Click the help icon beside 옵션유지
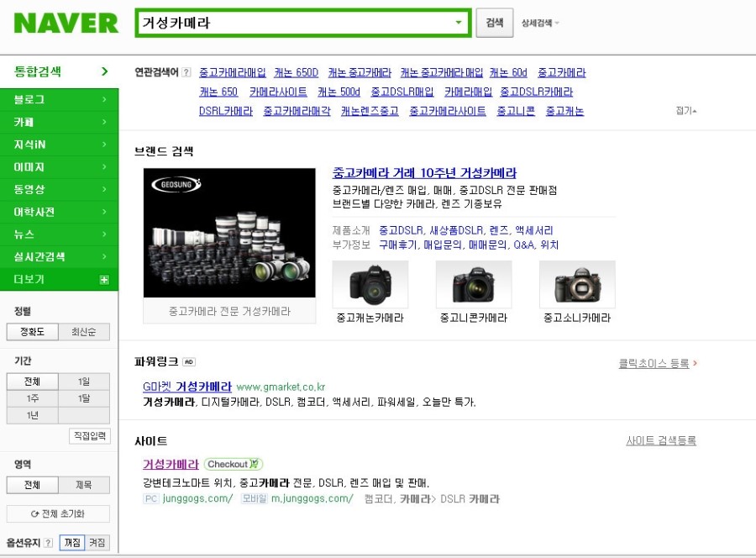This screenshot has width=756, height=558. [x=48, y=543]
